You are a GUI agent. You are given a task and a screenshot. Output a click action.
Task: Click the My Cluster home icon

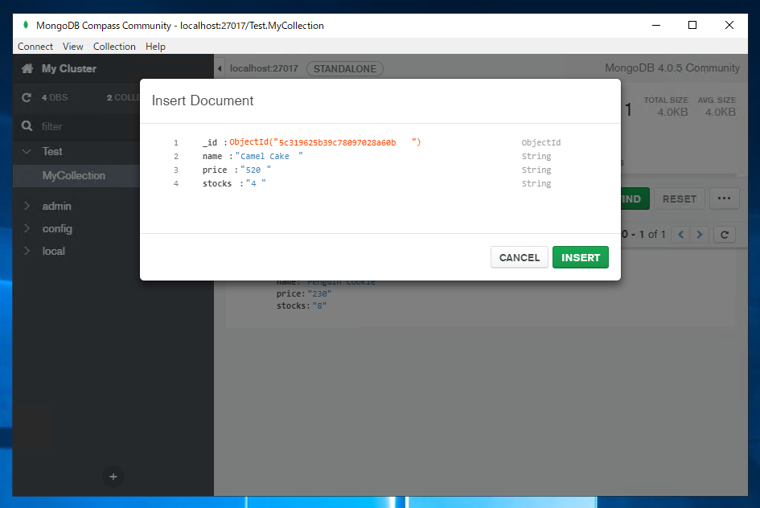tap(27, 68)
